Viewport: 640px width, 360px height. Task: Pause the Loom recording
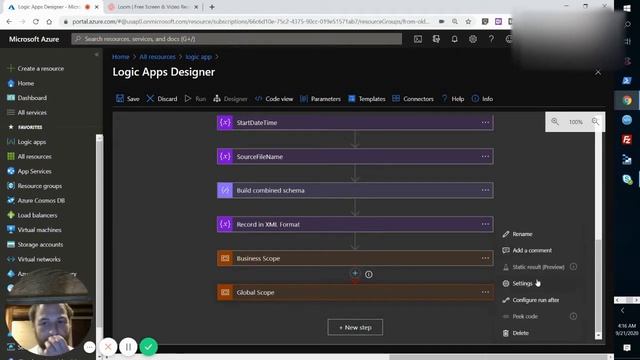click(x=128, y=347)
